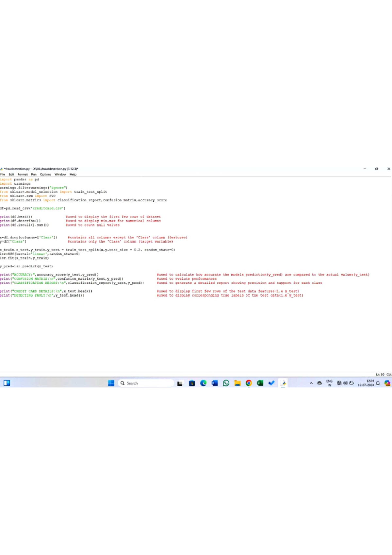Click the print CREDIT CARD DETAILS statement
Image resolution: width=392 pixels, height=555 pixels.
46,291
